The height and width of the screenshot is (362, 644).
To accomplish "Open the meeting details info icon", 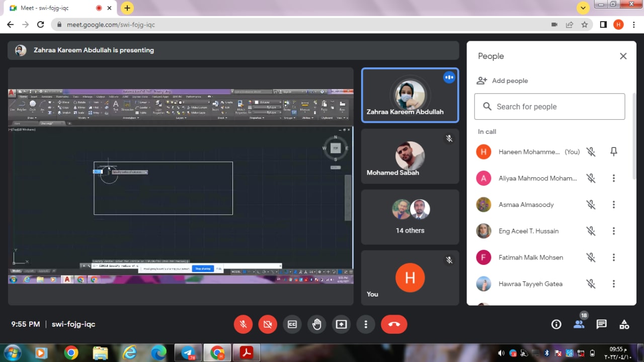I will [556, 324].
